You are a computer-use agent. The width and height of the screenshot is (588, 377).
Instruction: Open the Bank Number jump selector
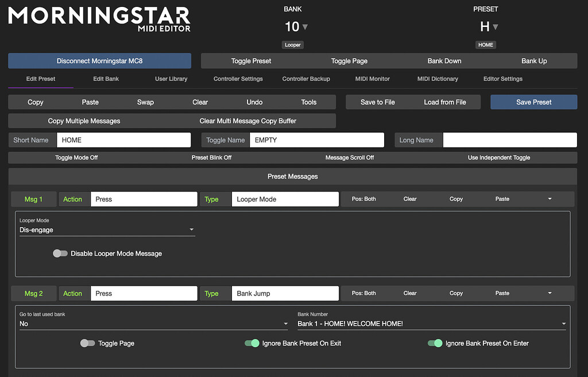[431, 324]
